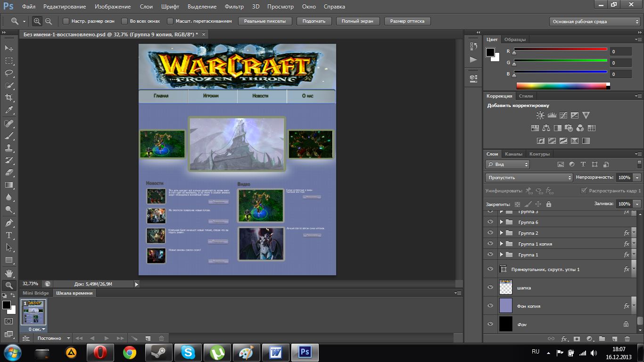The image size is (644, 362).
Task: Toggle visibility of 'Группа 1 копия'
Action: [490, 244]
